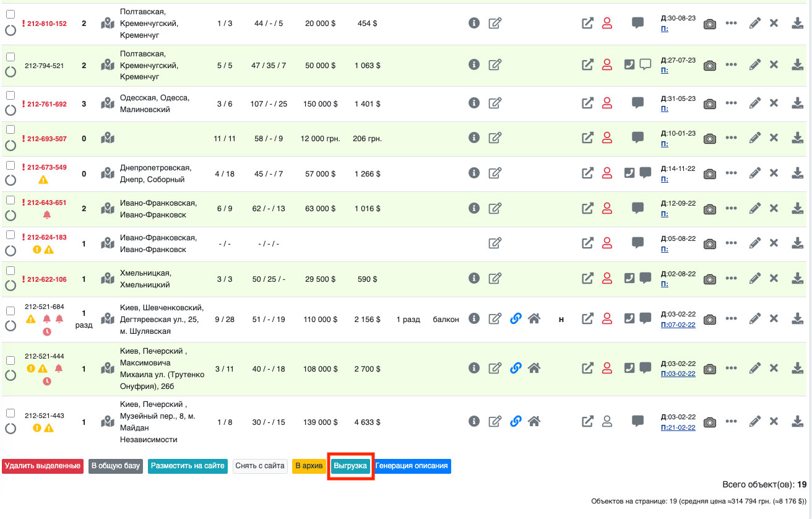This screenshot has width=812, height=519.
Task: Delete listing 212-643-651 with X icon
Action: coord(774,209)
